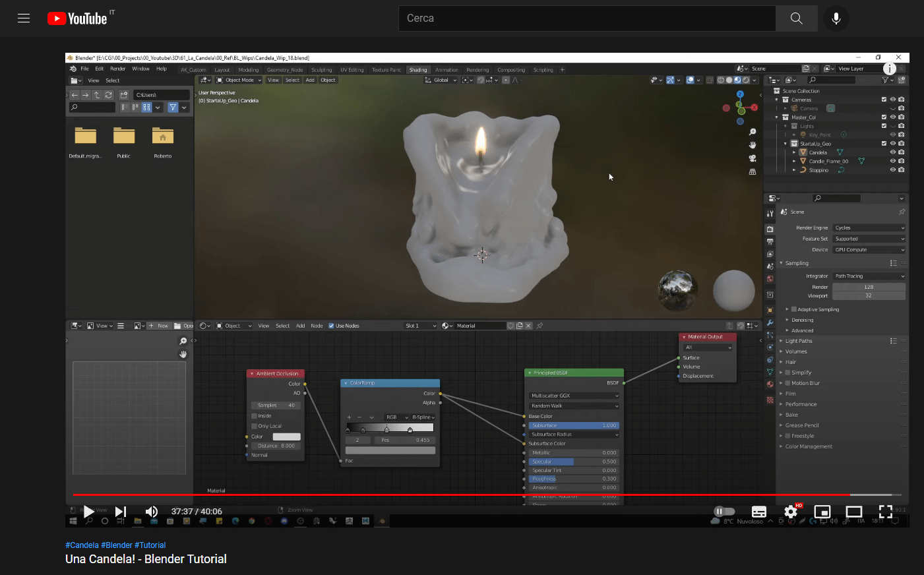The image size is (924, 575).
Task: Create a new folder in file browser
Action: click(124, 95)
